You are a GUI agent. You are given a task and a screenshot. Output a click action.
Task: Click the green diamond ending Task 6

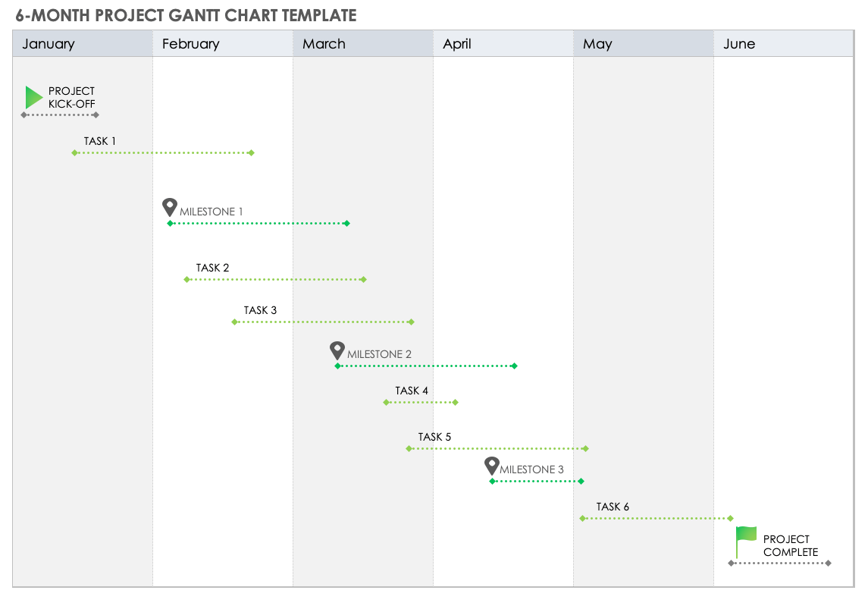click(x=729, y=517)
